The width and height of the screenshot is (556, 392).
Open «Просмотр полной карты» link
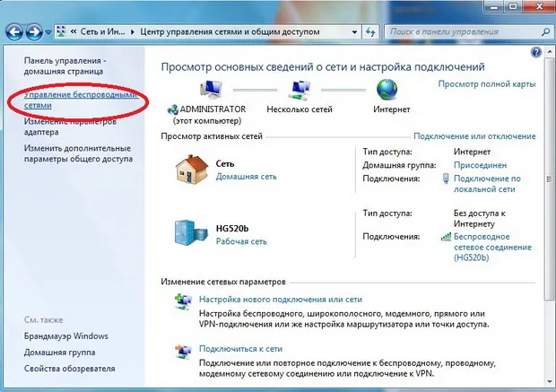click(487, 84)
